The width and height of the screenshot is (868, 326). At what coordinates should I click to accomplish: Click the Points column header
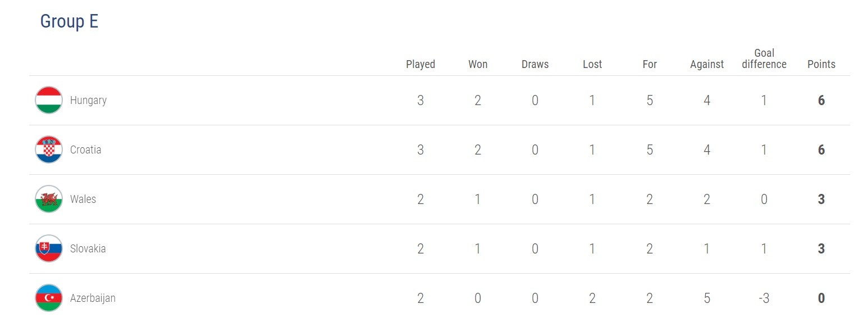(821, 64)
